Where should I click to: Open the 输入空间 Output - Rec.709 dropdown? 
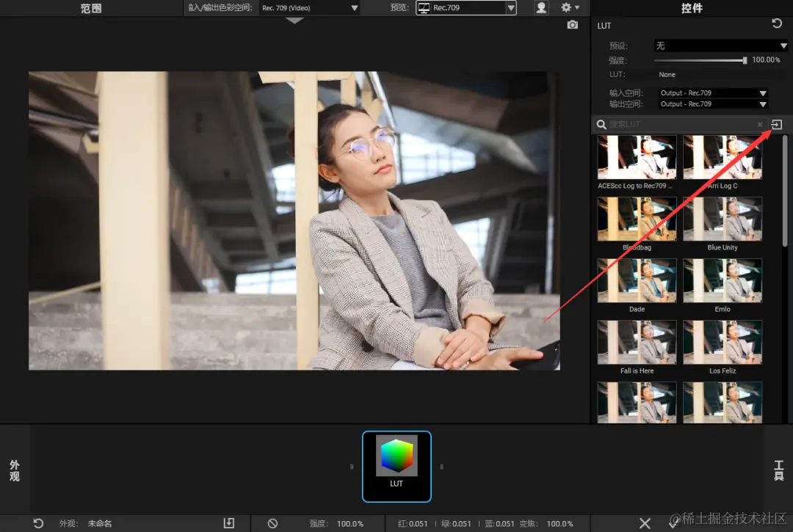tap(713, 93)
